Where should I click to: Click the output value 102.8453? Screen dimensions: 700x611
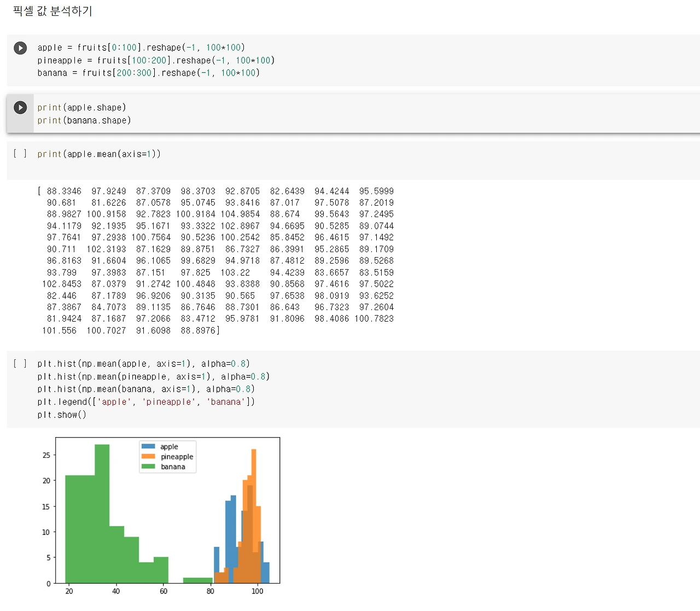click(62, 284)
